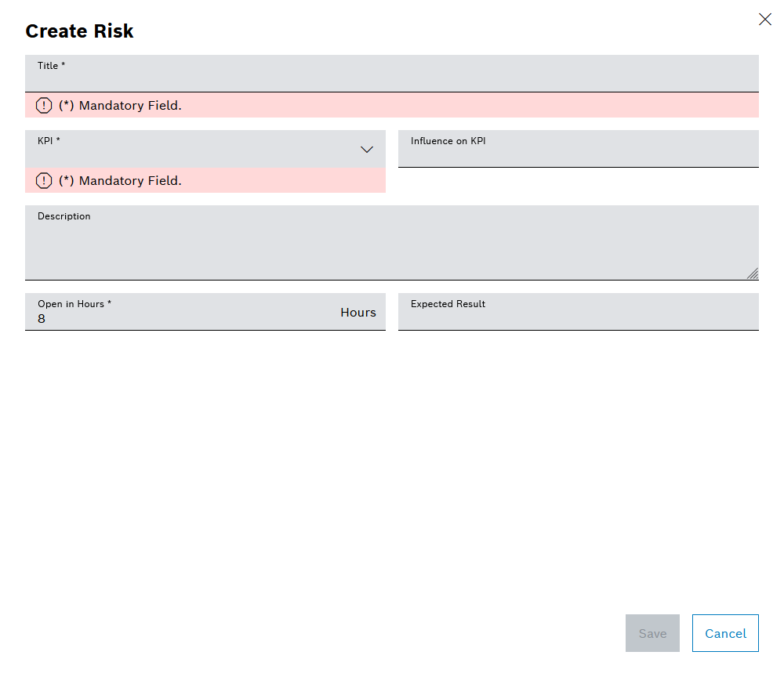The image size is (784, 677).
Task: Click the disabled Save button
Action: click(652, 633)
